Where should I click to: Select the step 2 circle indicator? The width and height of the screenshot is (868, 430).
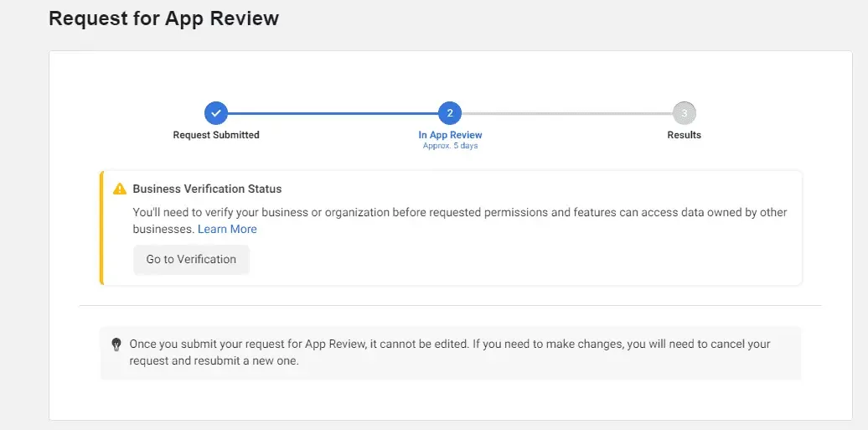coord(449,113)
